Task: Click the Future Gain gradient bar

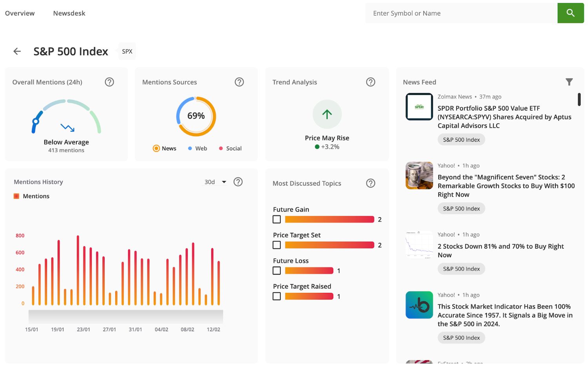Action: [329, 219]
